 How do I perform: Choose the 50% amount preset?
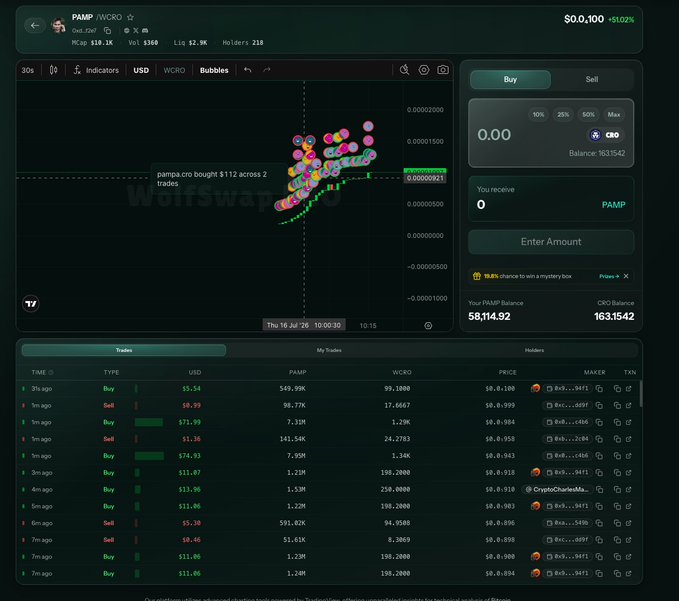click(588, 115)
